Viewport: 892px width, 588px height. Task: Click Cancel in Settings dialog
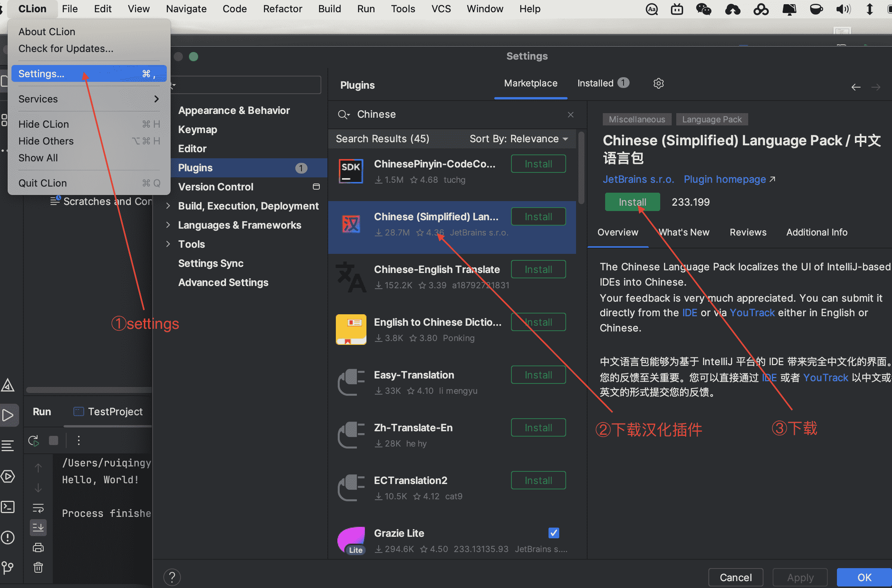736,577
